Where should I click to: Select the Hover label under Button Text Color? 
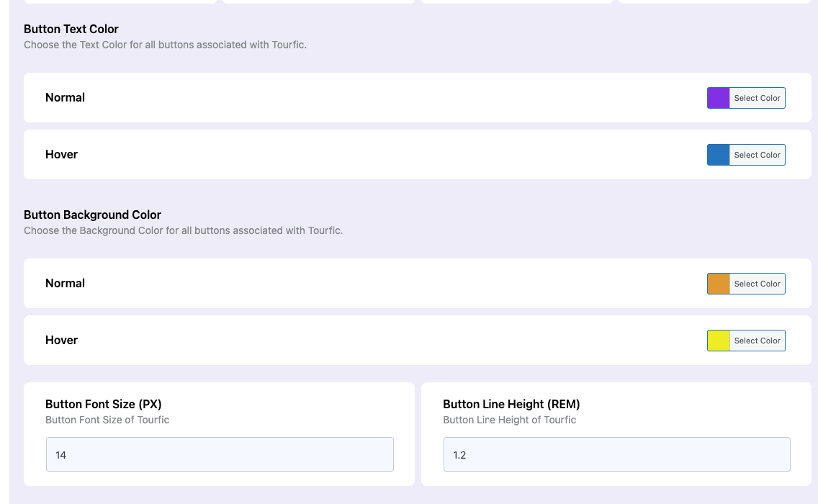(61, 154)
